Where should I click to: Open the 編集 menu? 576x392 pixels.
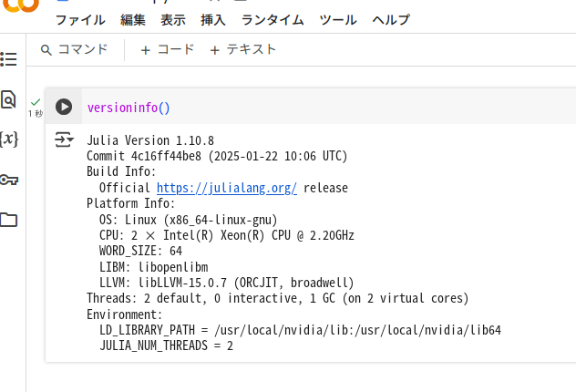pos(133,20)
